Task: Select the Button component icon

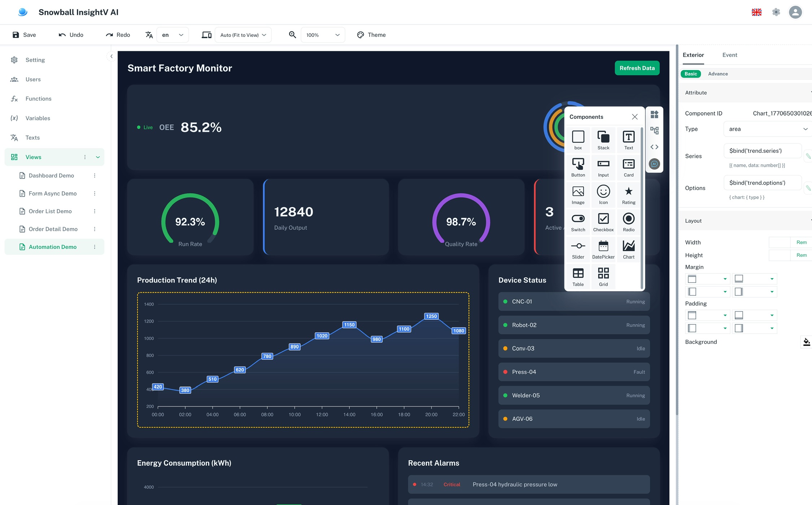Action: click(578, 167)
